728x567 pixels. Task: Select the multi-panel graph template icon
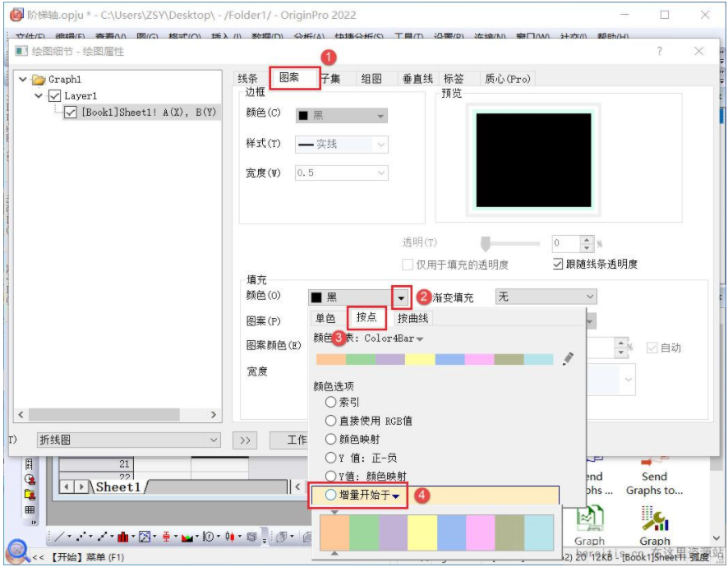coord(145,537)
